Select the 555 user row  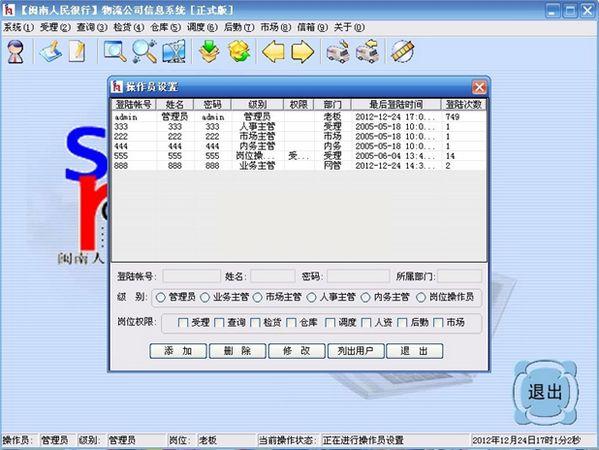click(x=299, y=156)
